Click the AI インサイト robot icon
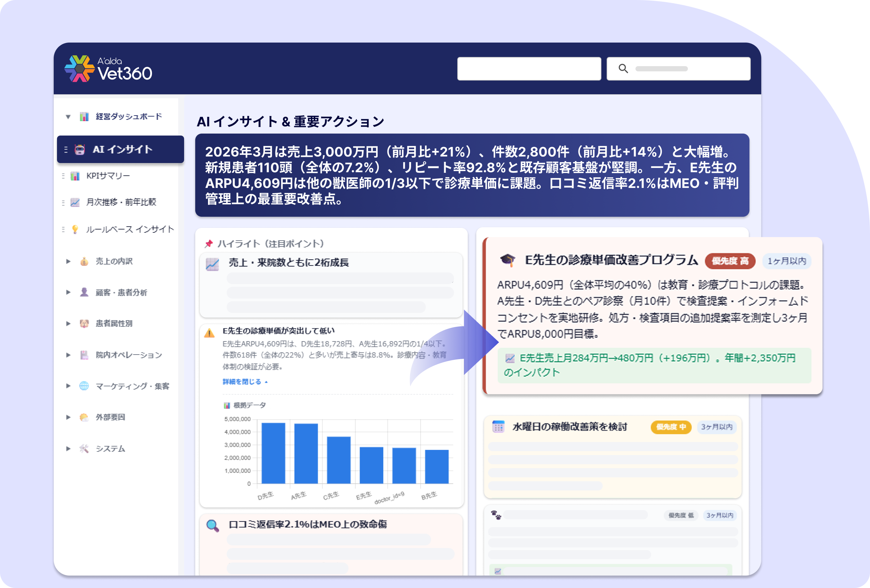870x588 pixels. coord(80,150)
